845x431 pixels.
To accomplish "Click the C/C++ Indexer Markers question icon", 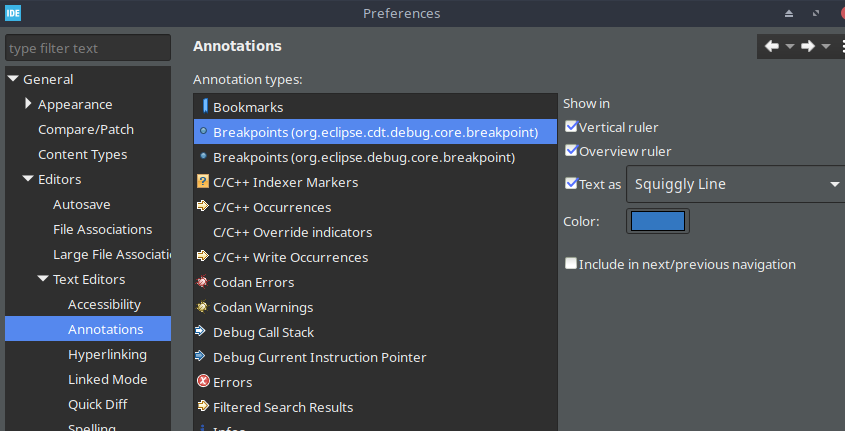I will (203, 182).
